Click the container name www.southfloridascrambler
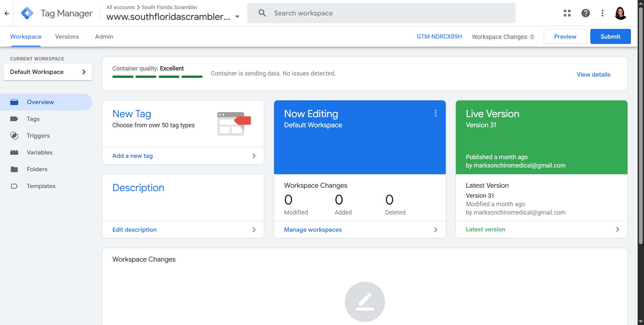Image resolution: width=644 pixels, height=325 pixels. click(168, 17)
